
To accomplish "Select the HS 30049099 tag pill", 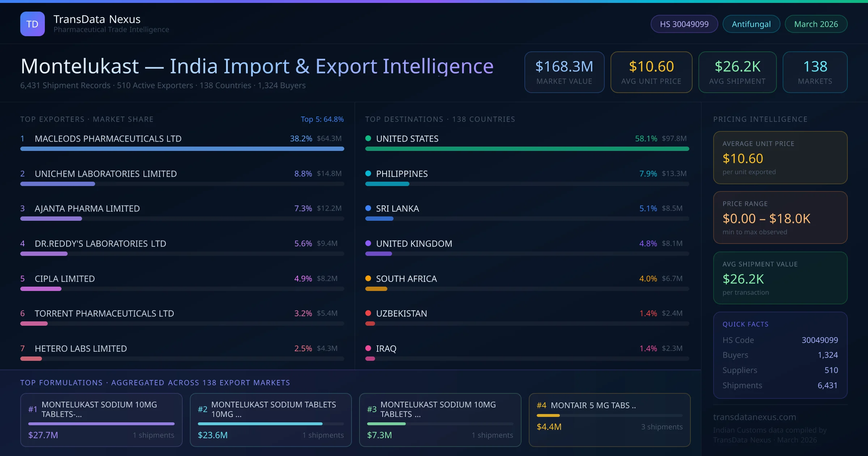I will (684, 24).
